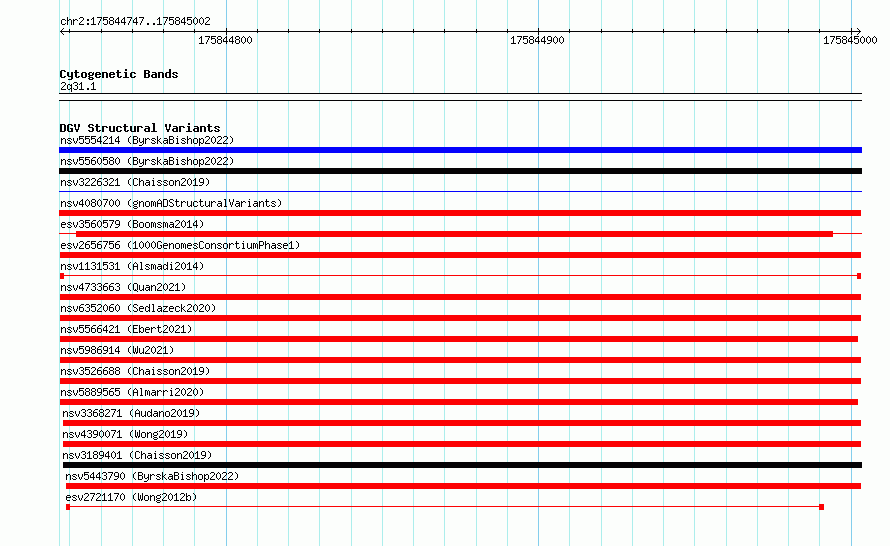Screen dimensions: 890x546
Task: Click the Cytogenetic Bands track title
Action: coord(119,74)
